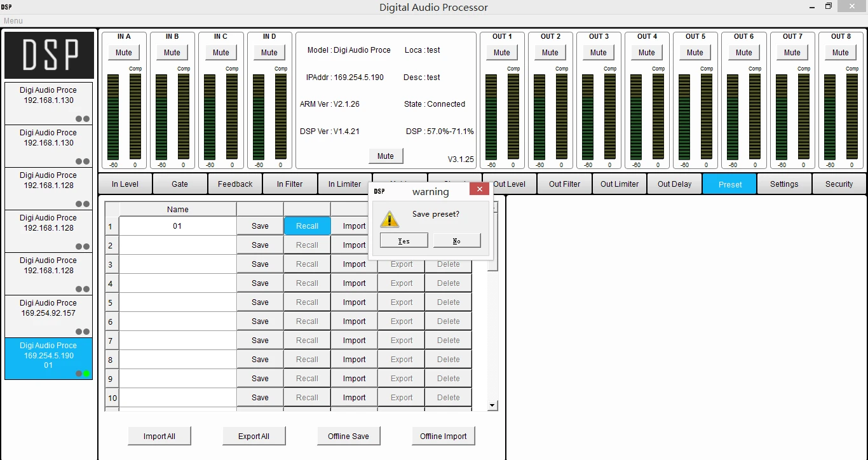Click Export All button
Viewport: 868px width, 460px height.
pos(254,436)
